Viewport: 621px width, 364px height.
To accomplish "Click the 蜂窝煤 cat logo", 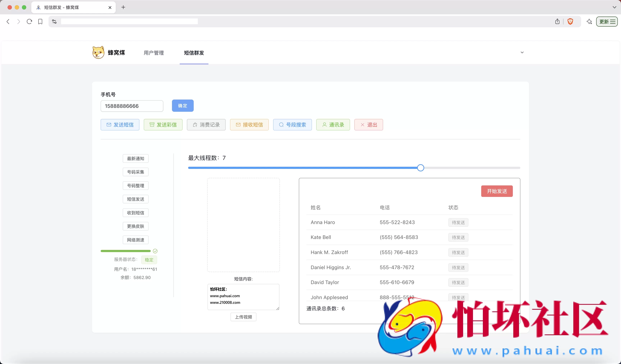I will point(98,52).
